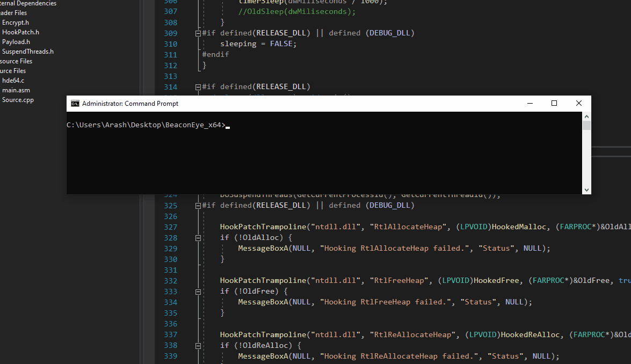This screenshot has height=364, width=631.
Task: Open hde64.c source file
Action: [13, 81]
